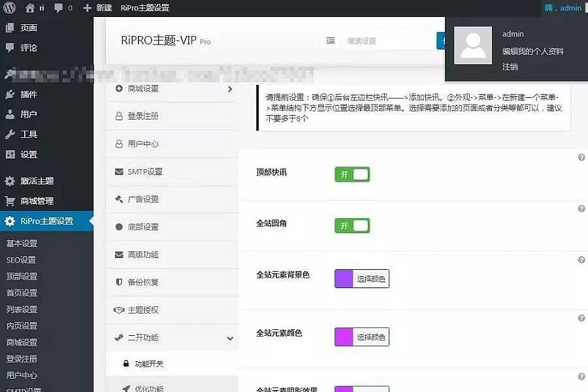Viewport: 588px width, 392px height.
Task: Go to 内页设置 in the WordPress sidebar submenu
Action: coord(22,325)
